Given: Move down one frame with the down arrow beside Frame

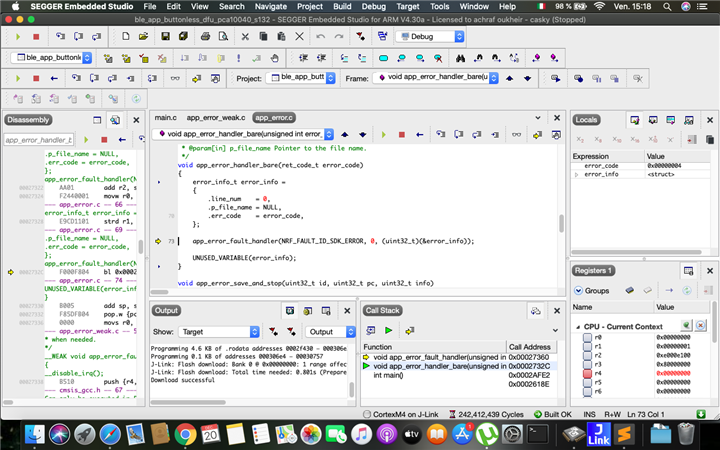Looking at the screenshot, I should pos(527,79).
